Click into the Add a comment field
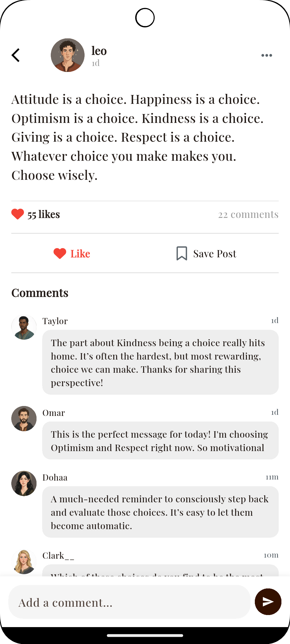This screenshot has width=290, height=644. [129, 602]
